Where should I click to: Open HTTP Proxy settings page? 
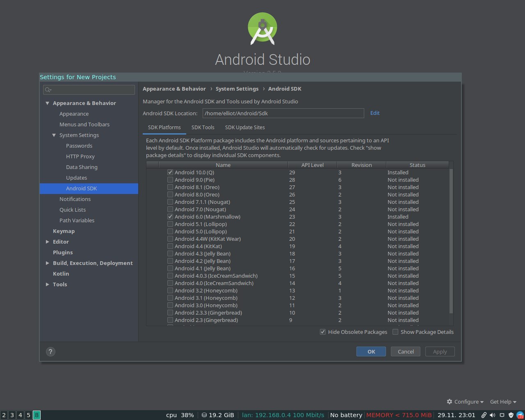coord(80,157)
